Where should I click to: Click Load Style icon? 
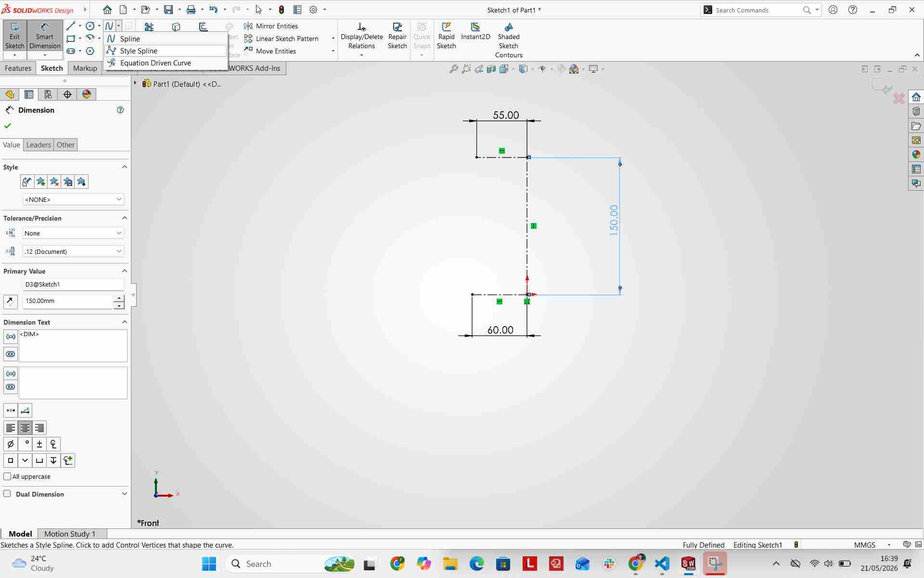click(81, 182)
